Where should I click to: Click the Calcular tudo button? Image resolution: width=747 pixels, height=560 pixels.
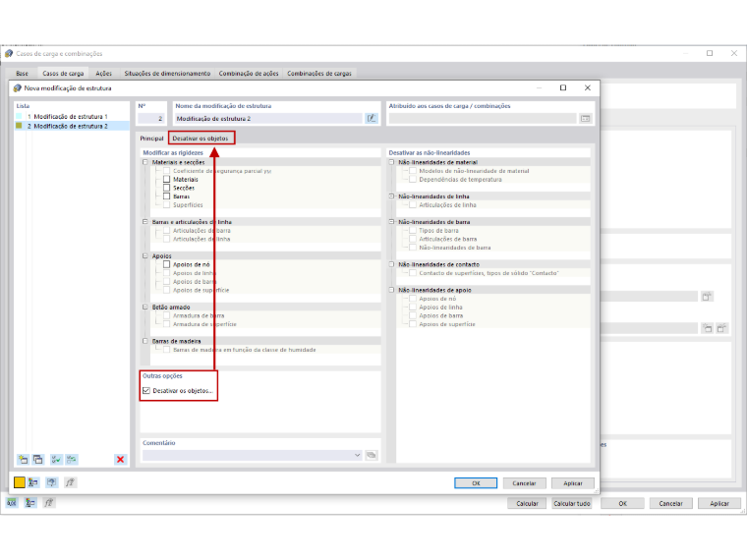point(572,503)
